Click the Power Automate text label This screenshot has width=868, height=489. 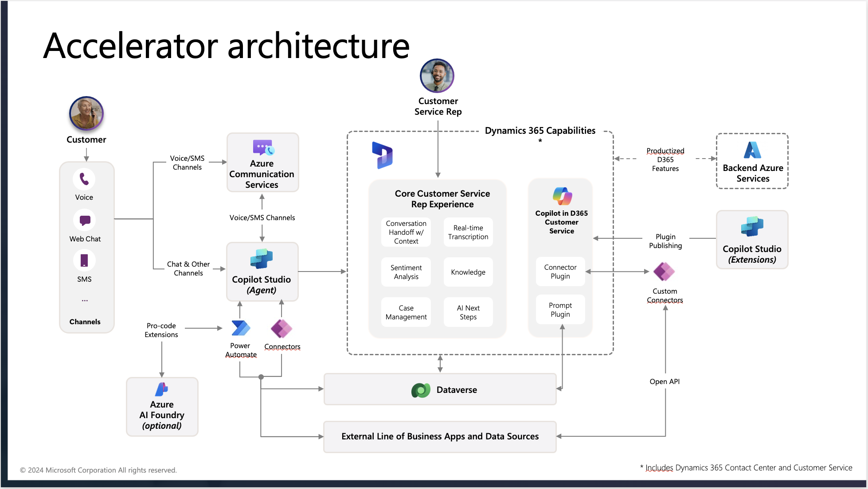pos(241,350)
